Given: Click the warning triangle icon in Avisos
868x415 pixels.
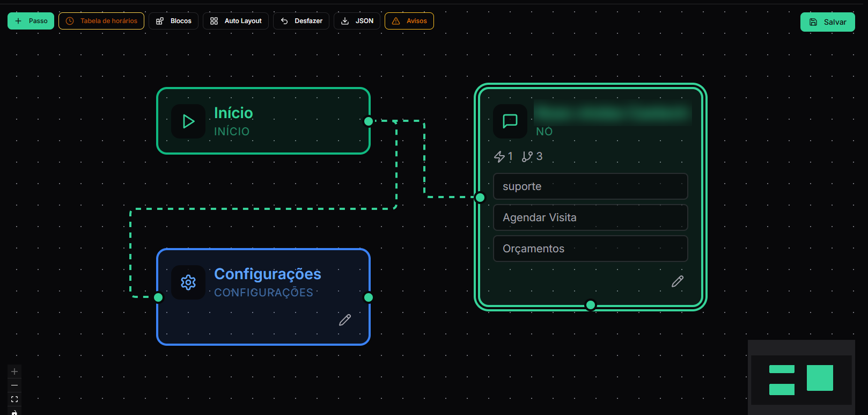Looking at the screenshot, I should coord(396,21).
